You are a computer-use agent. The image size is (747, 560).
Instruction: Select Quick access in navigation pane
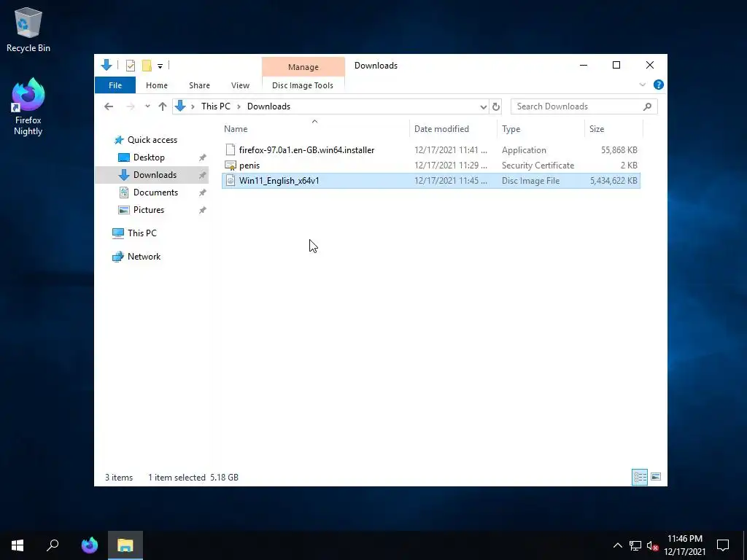(x=152, y=140)
